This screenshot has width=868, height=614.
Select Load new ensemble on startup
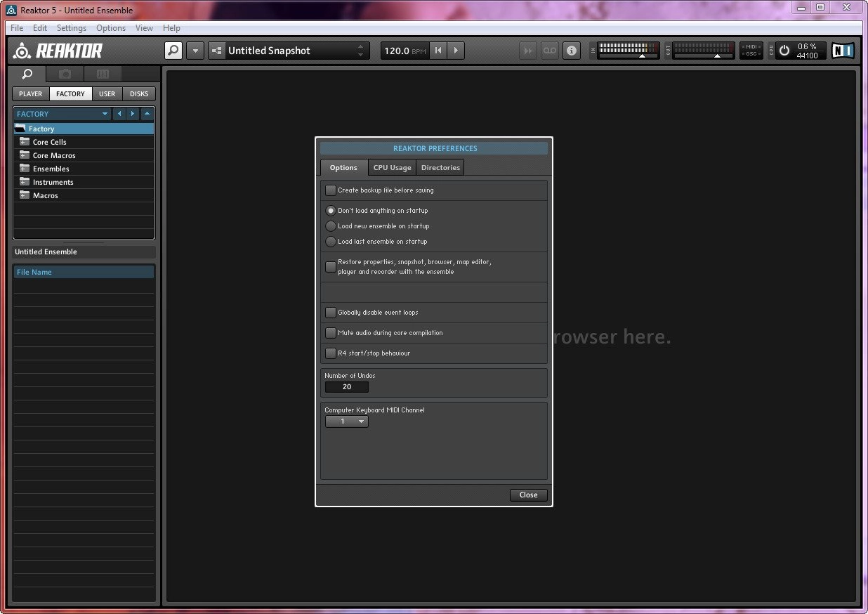[331, 226]
